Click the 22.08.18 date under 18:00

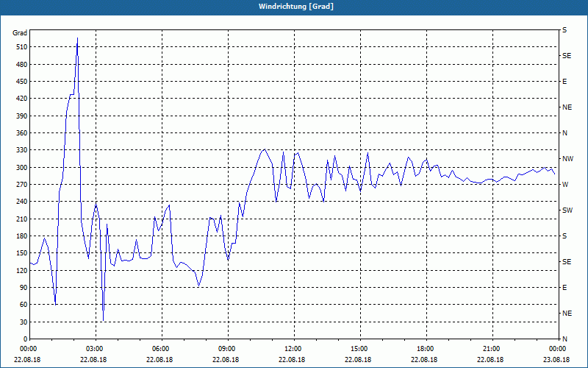click(424, 359)
